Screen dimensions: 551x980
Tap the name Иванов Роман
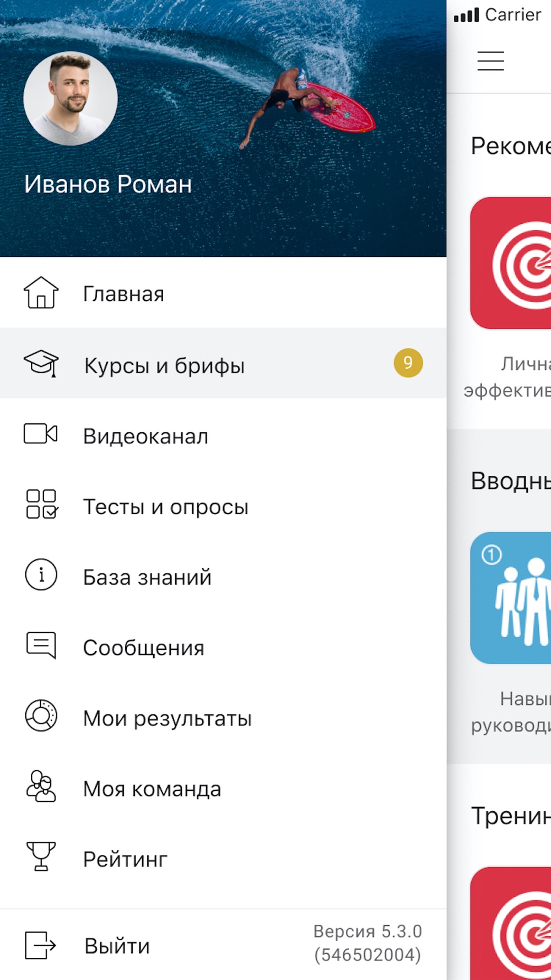(x=108, y=184)
